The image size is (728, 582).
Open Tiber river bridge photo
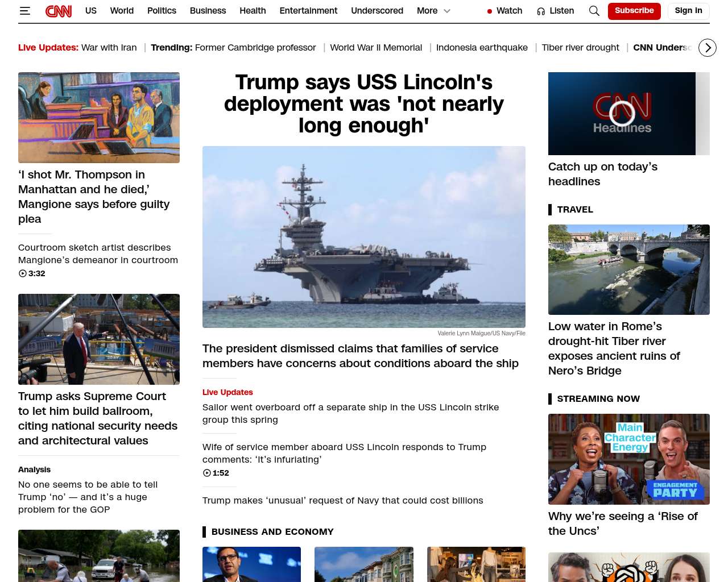pos(629,269)
